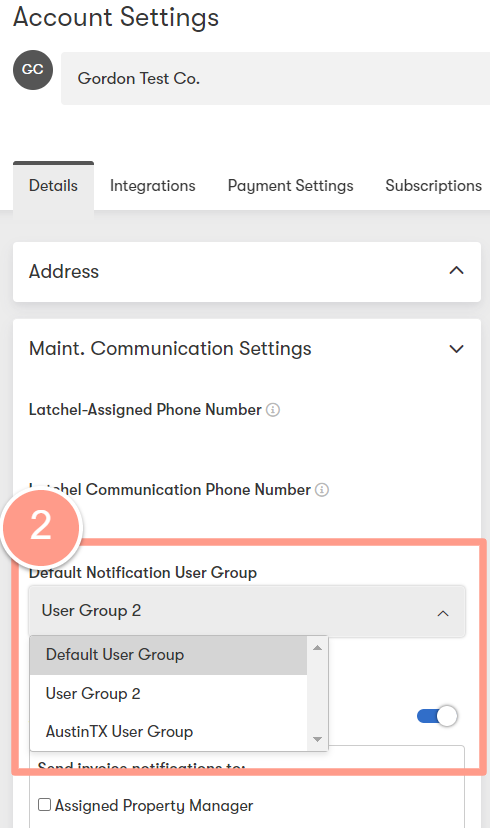Open the Payment Settings tab

[290, 186]
